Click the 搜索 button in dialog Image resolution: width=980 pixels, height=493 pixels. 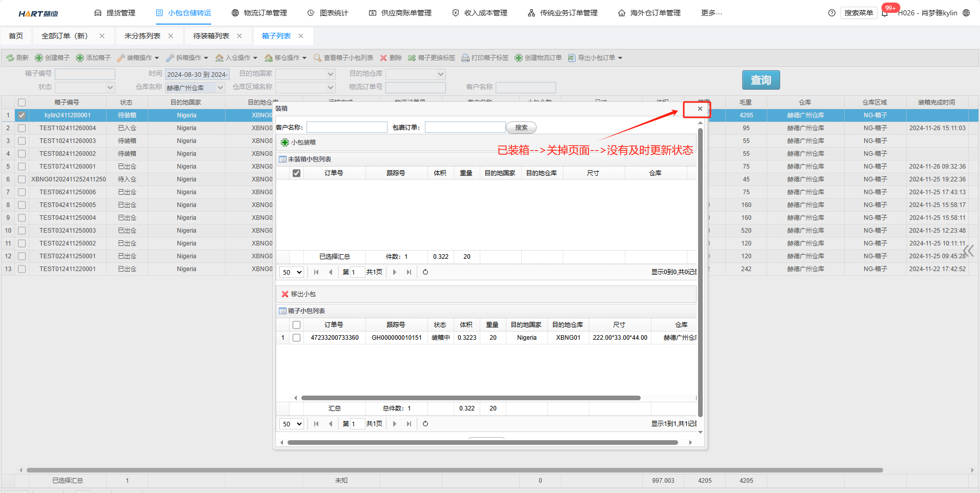tap(521, 128)
